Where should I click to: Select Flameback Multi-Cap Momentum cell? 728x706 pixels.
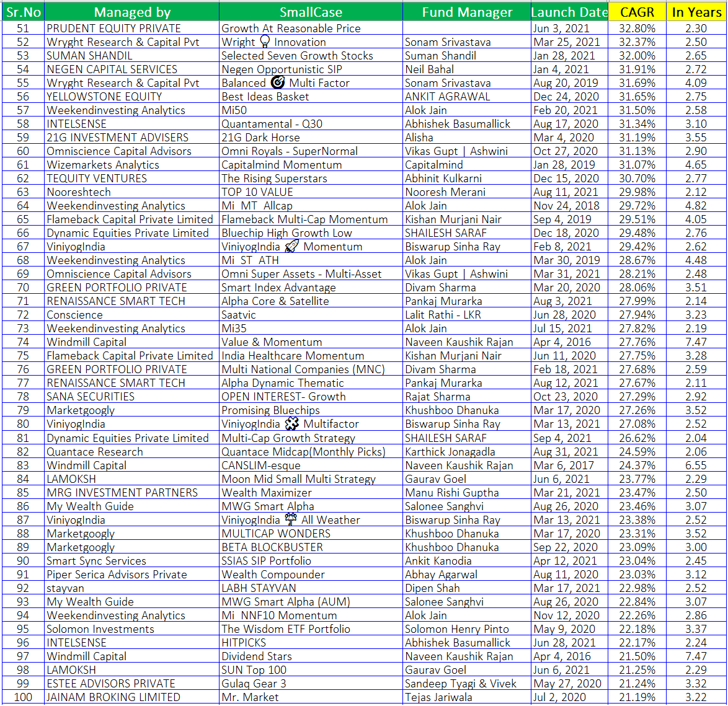tap(311, 219)
